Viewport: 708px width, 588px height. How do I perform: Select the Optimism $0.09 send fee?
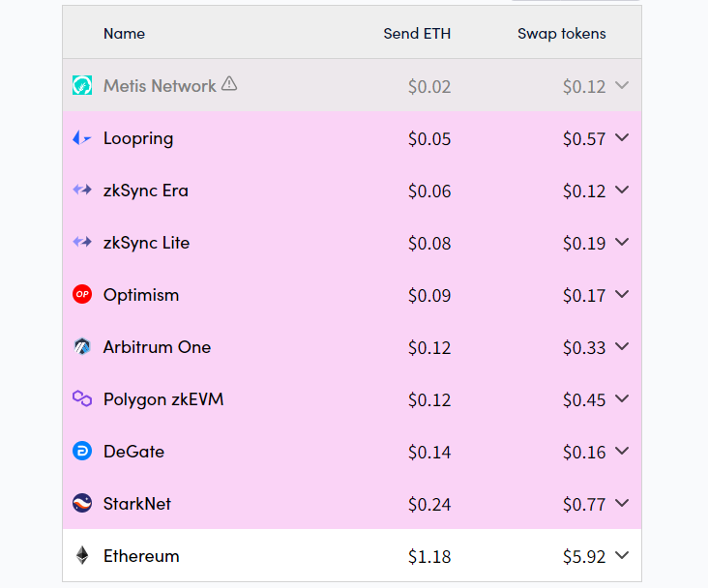point(429,295)
